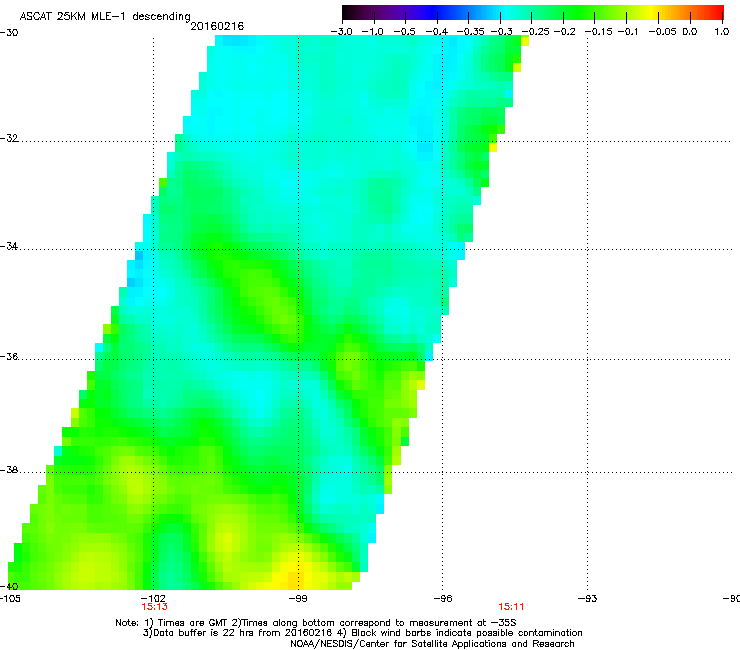740x650 pixels.
Task: Click latitude label -32
Action: [9, 138]
